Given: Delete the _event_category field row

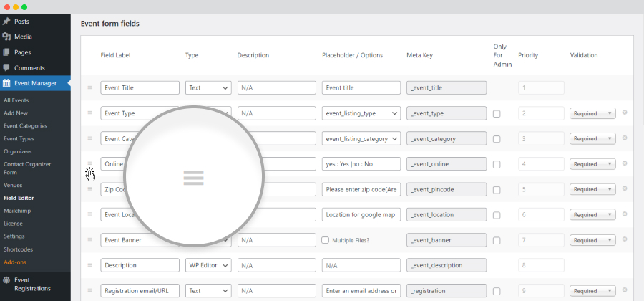Looking at the screenshot, I should 625,138.
